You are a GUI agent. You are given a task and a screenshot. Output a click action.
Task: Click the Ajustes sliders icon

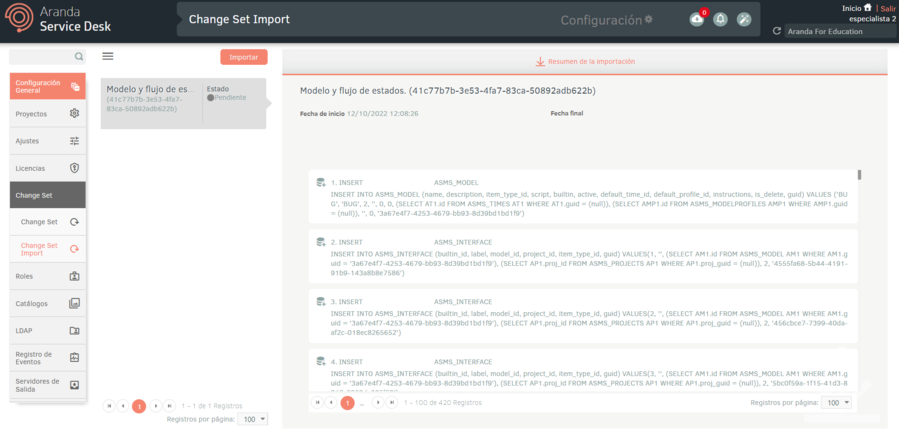point(74,141)
